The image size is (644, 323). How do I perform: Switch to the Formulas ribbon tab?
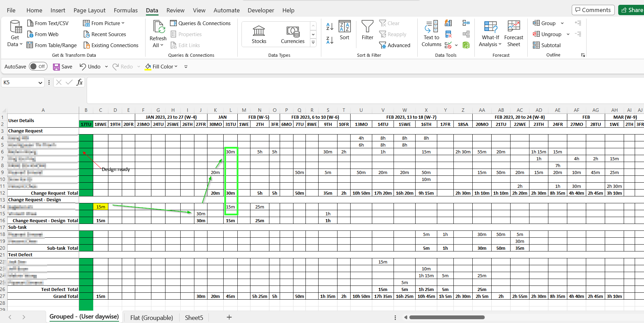(126, 10)
